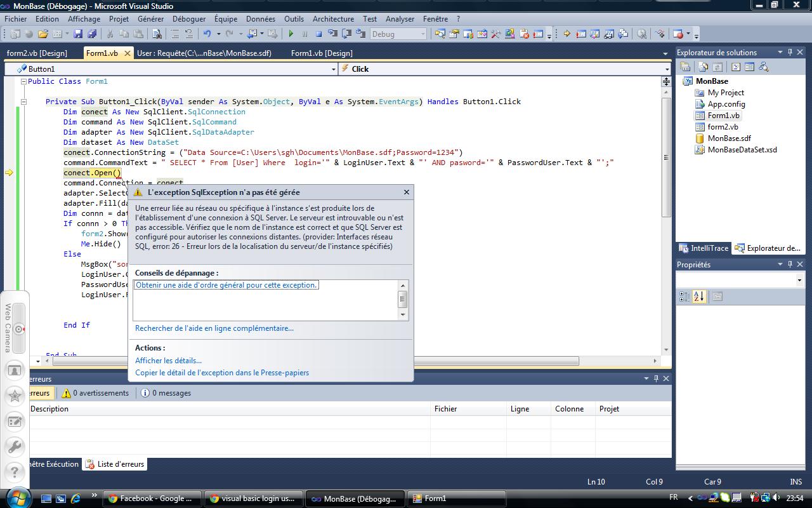Switch to the Form1.vb [Design] tab
Image resolution: width=812 pixels, height=508 pixels.
[322, 53]
